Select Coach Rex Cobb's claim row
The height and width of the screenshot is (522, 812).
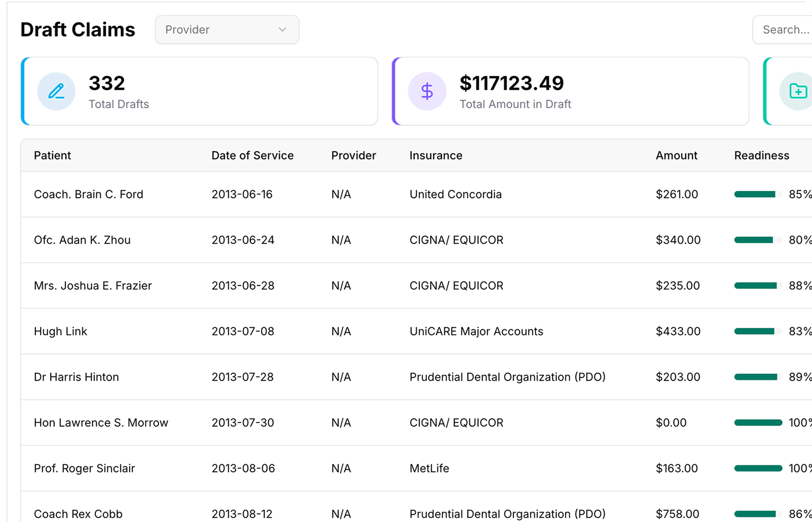pyautogui.click(x=78, y=513)
